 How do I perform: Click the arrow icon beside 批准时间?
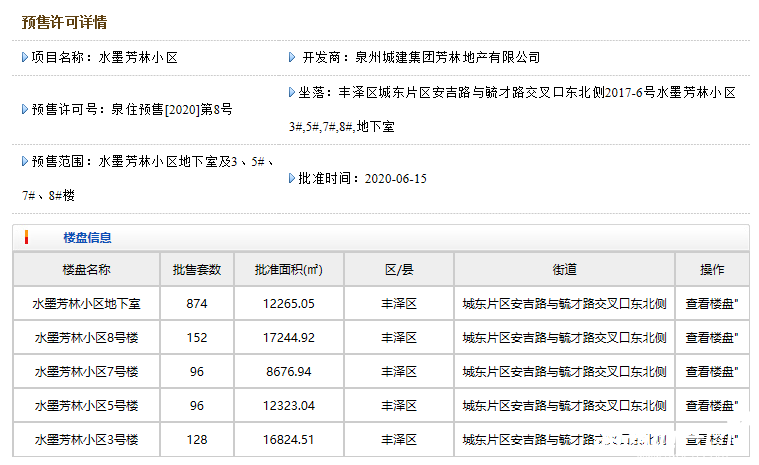coord(291,178)
